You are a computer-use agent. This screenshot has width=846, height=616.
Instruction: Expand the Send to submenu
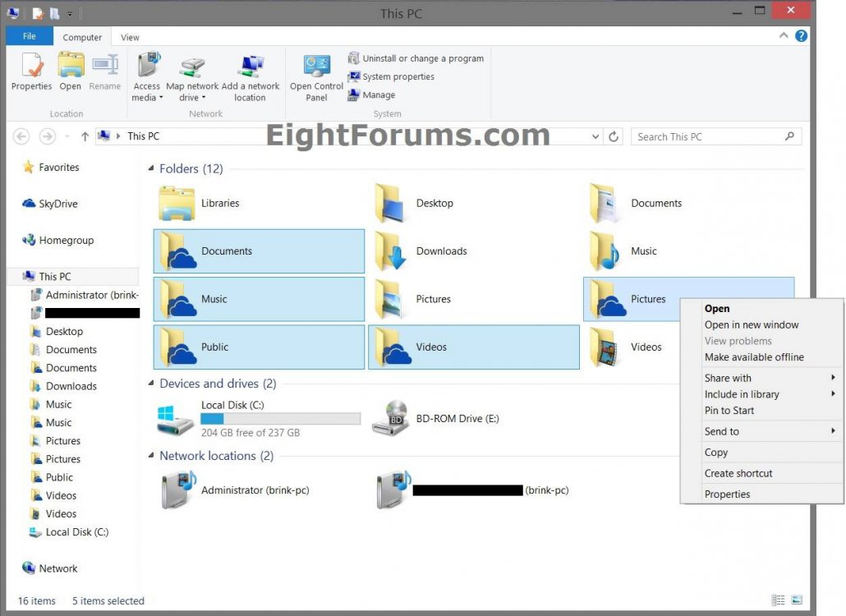coord(762,431)
